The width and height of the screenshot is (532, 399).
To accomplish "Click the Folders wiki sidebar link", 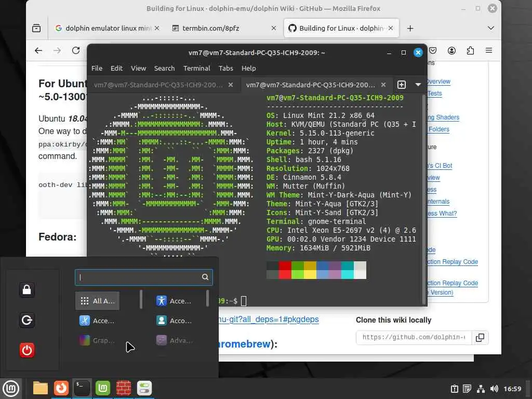I will tap(438, 129).
